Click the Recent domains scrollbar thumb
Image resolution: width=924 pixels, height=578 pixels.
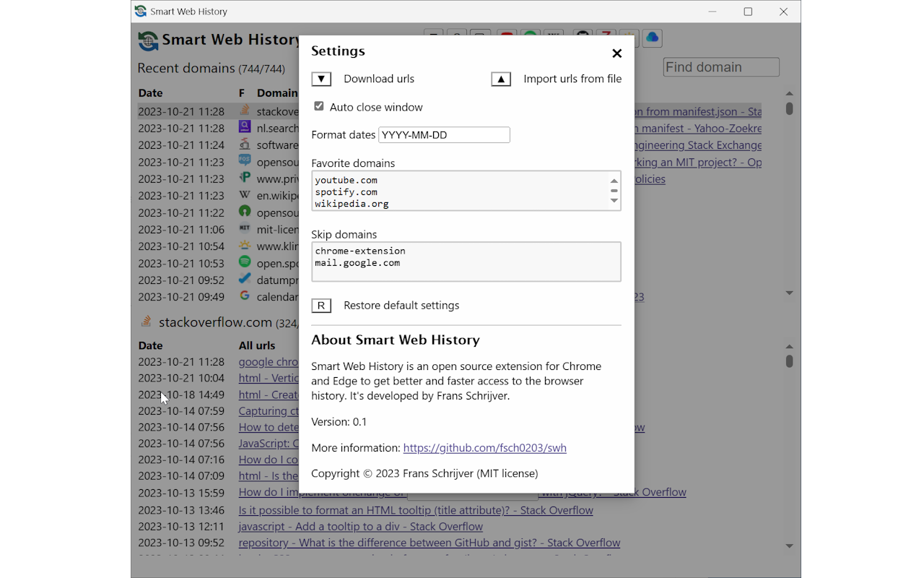pos(789,108)
